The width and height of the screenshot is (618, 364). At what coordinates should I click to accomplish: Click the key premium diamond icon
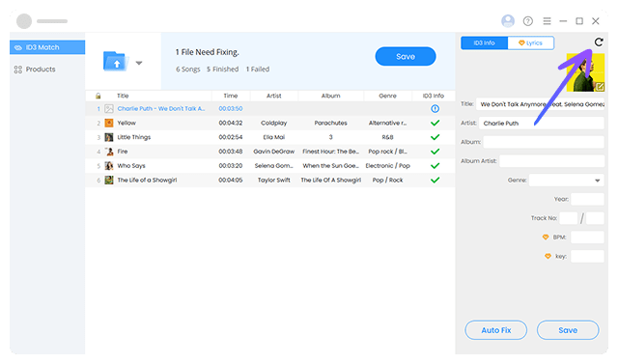[x=548, y=256]
